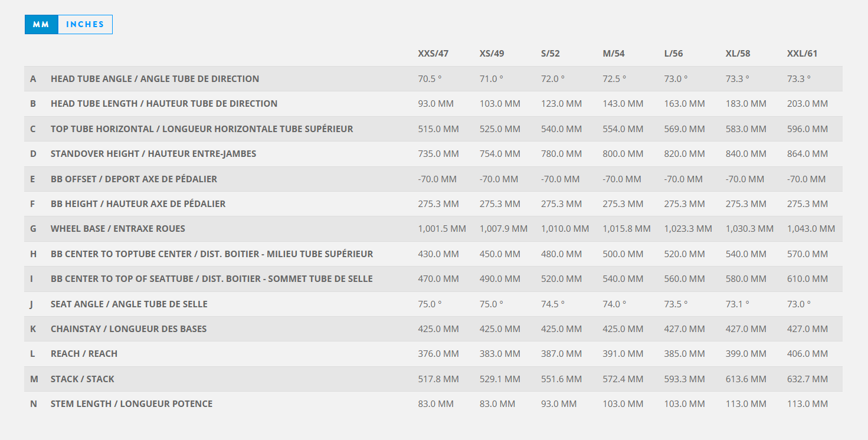Click the L/56 size column header
This screenshot has width=868, height=440.
(673, 54)
